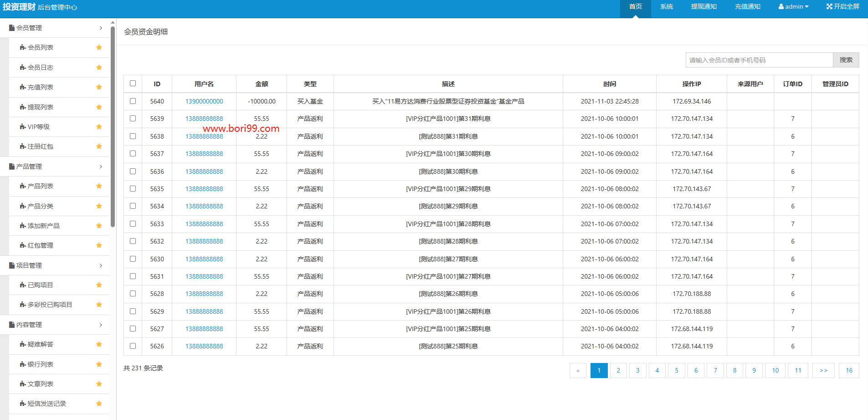Image resolution: width=868 pixels, height=420 pixels.
Task: Click the 搜索 search button
Action: pyautogui.click(x=846, y=60)
